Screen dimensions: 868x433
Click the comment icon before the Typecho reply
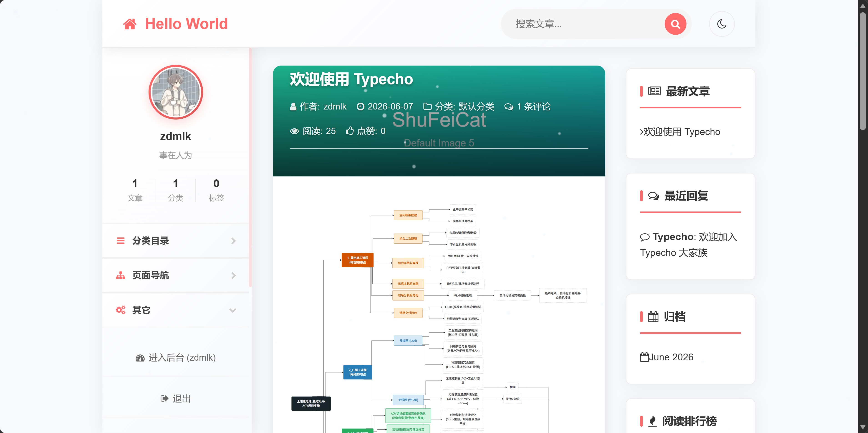coord(645,237)
